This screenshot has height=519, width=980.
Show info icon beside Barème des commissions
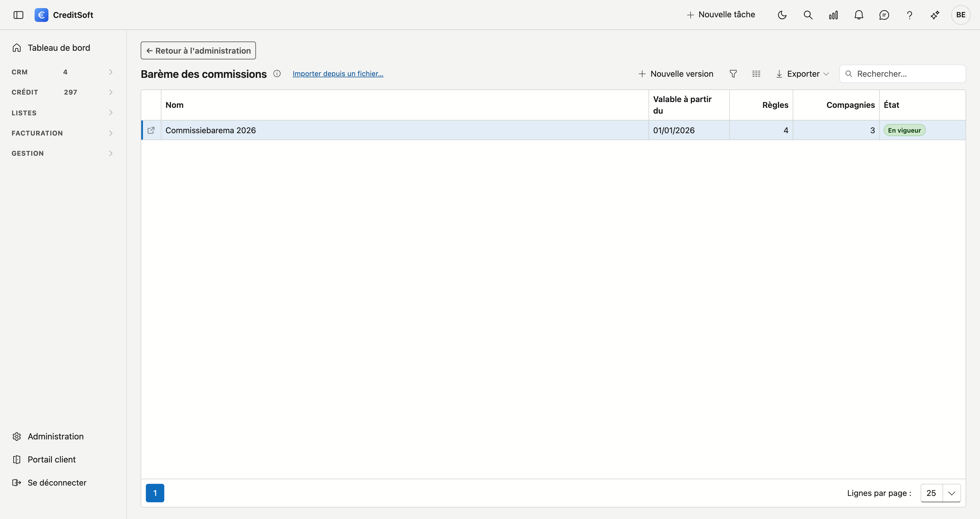pyautogui.click(x=277, y=74)
